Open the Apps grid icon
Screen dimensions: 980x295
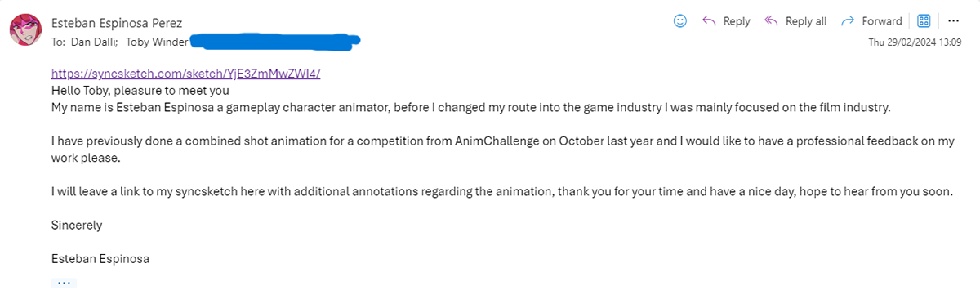pos(924,21)
